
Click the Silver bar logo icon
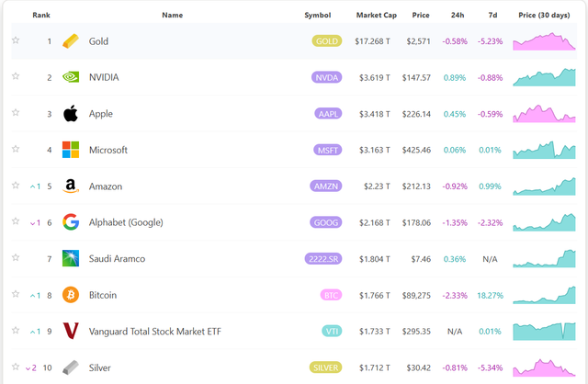71,367
